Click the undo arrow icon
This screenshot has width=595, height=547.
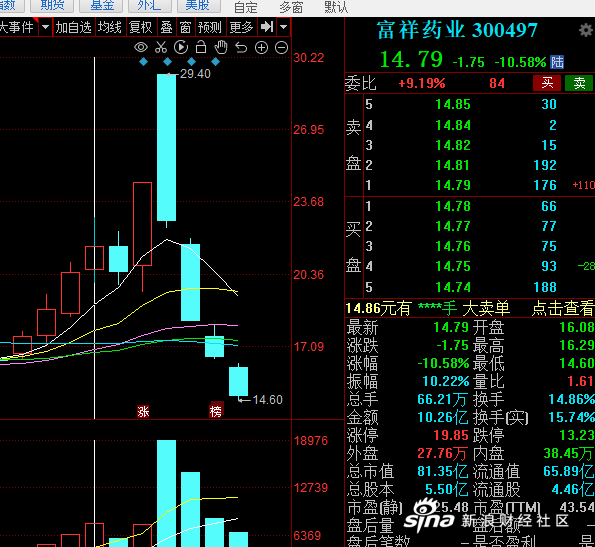click(x=241, y=48)
